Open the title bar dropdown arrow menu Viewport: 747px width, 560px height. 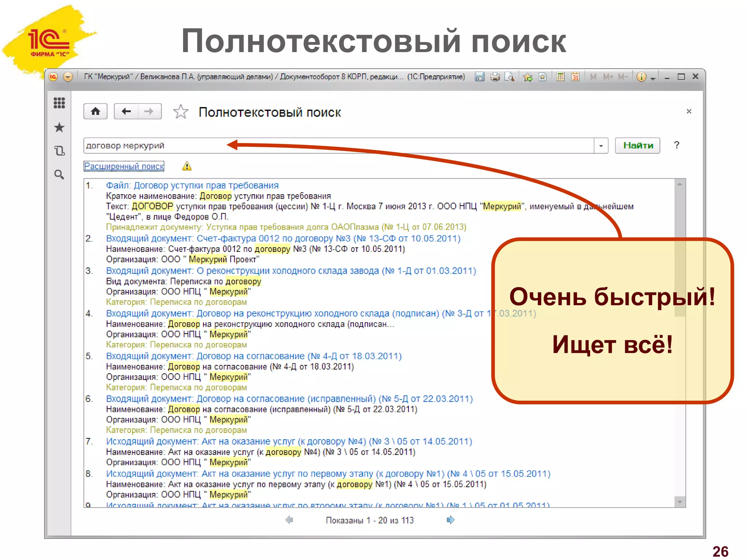point(68,77)
